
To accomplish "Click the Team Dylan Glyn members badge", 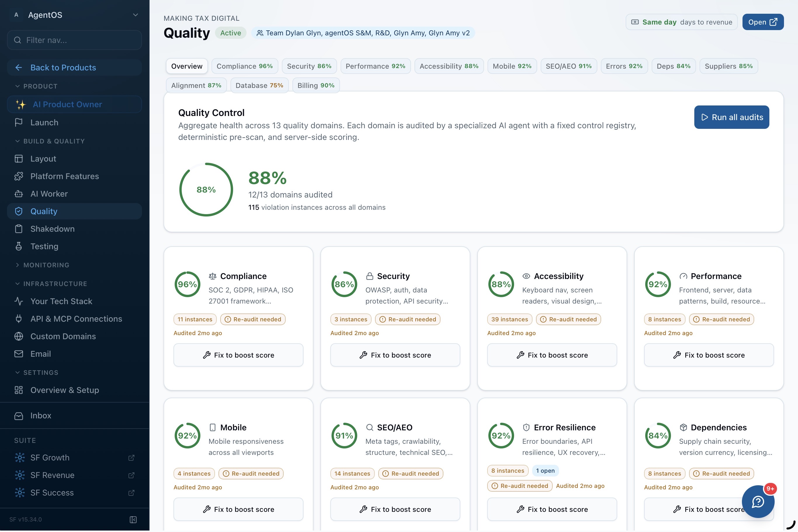I will click(363, 33).
